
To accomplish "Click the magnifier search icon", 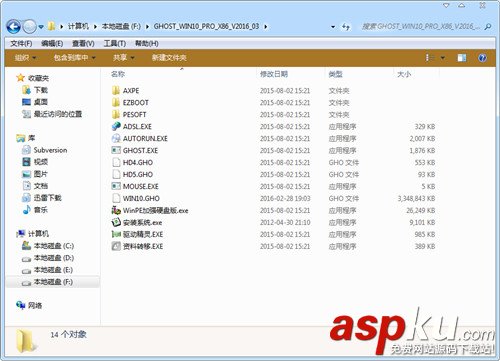I will 488,26.
